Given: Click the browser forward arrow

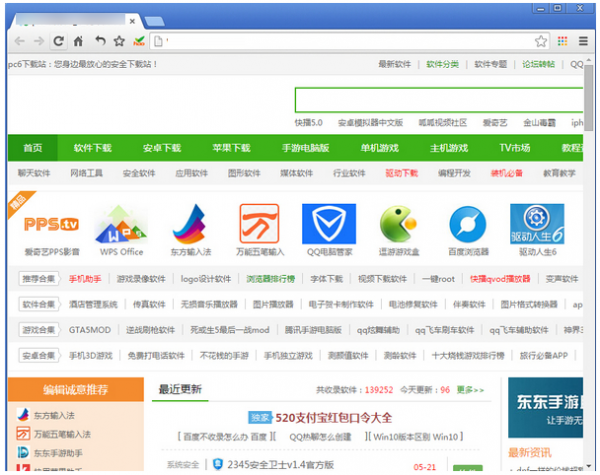Looking at the screenshot, I should [x=39, y=41].
